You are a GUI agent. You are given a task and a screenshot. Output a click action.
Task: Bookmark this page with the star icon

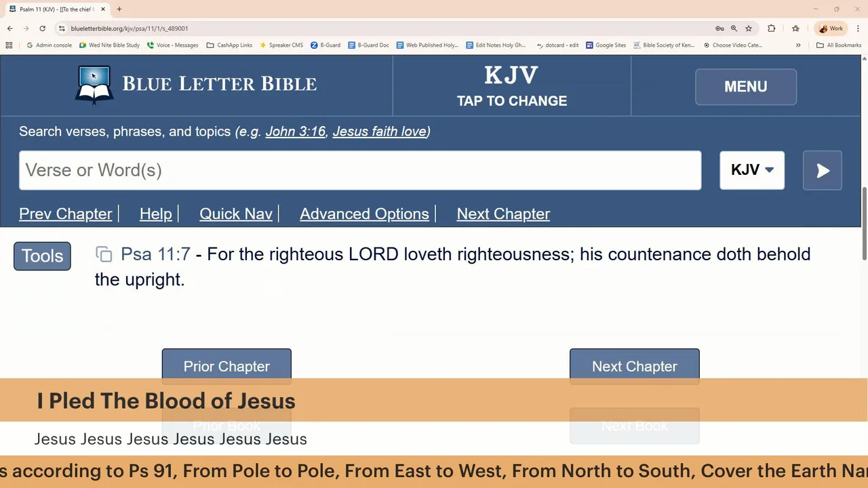[x=749, y=28]
